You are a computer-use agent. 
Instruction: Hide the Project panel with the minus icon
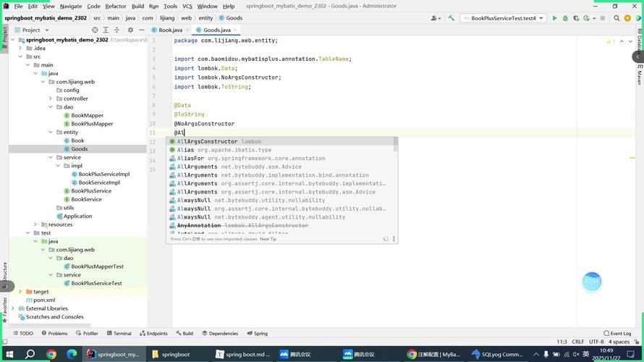[141, 30]
